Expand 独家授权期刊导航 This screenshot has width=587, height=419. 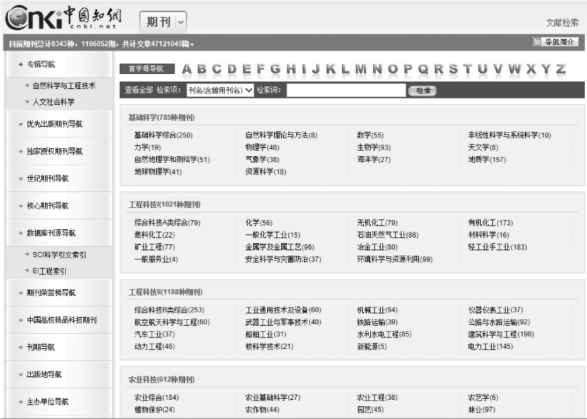tap(54, 151)
